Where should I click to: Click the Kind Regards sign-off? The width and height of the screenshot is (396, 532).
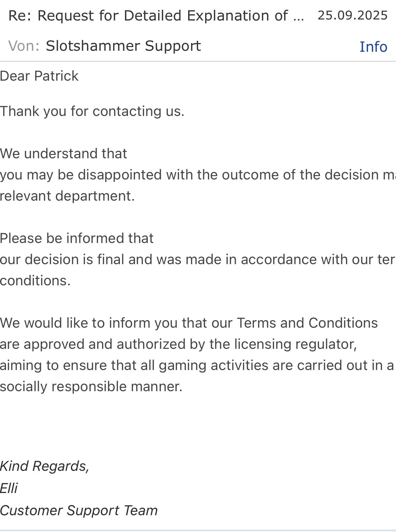coord(44,466)
